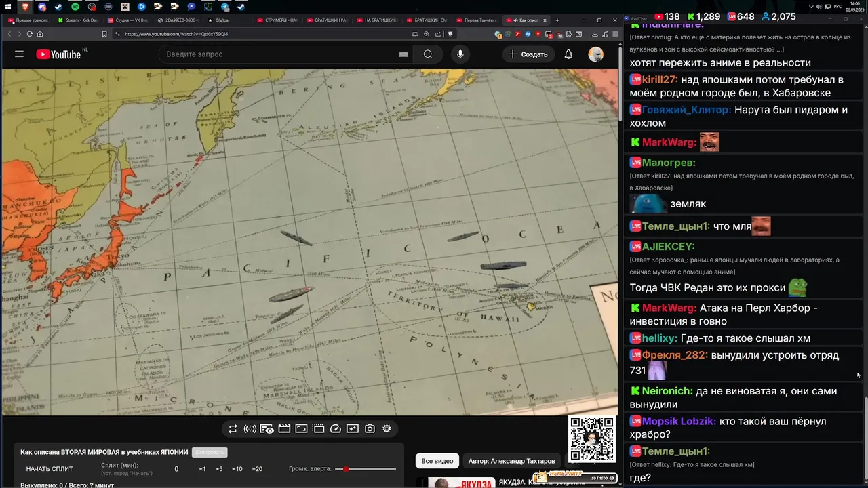Viewport: 868px width, 488px height.
Task: Go to YouTube home via logo
Action: (58, 54)
